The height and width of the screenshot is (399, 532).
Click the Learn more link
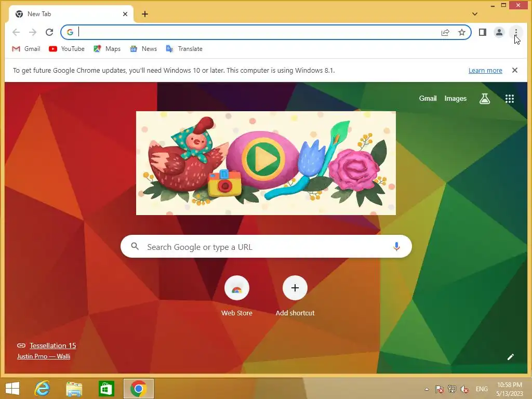(x=485, y=71)
